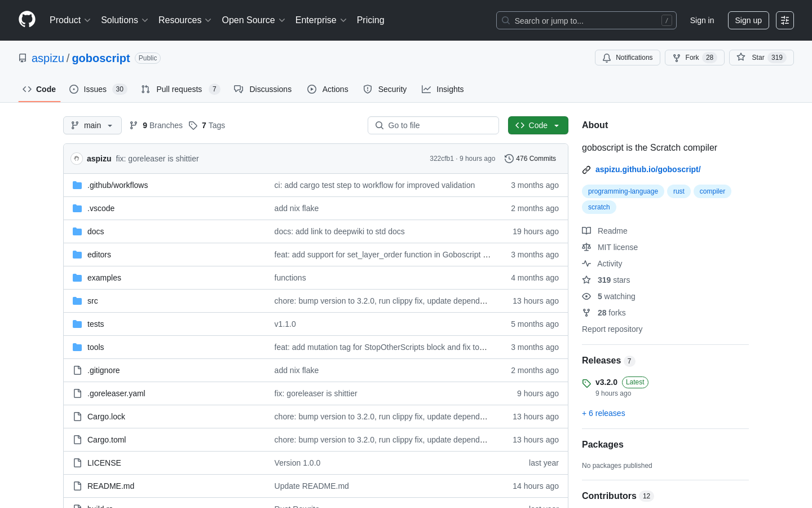Open the + 6 releases link

pyautogui.click(x=603, y=413)
